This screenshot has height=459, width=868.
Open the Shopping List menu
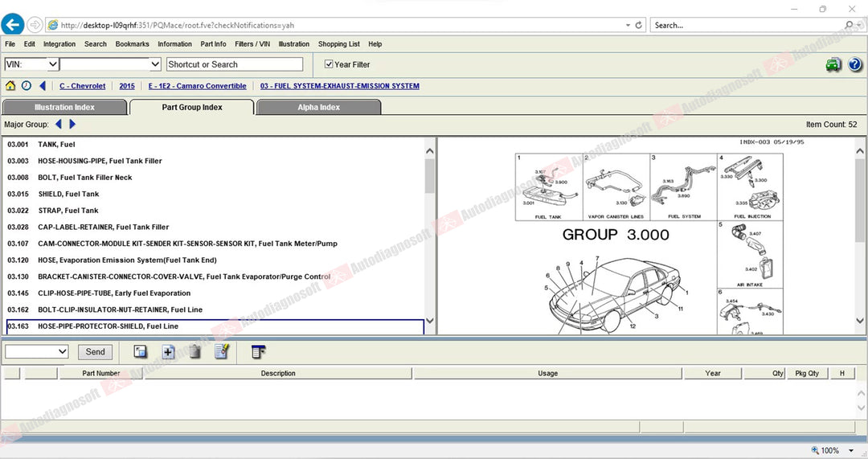point(339,43)
